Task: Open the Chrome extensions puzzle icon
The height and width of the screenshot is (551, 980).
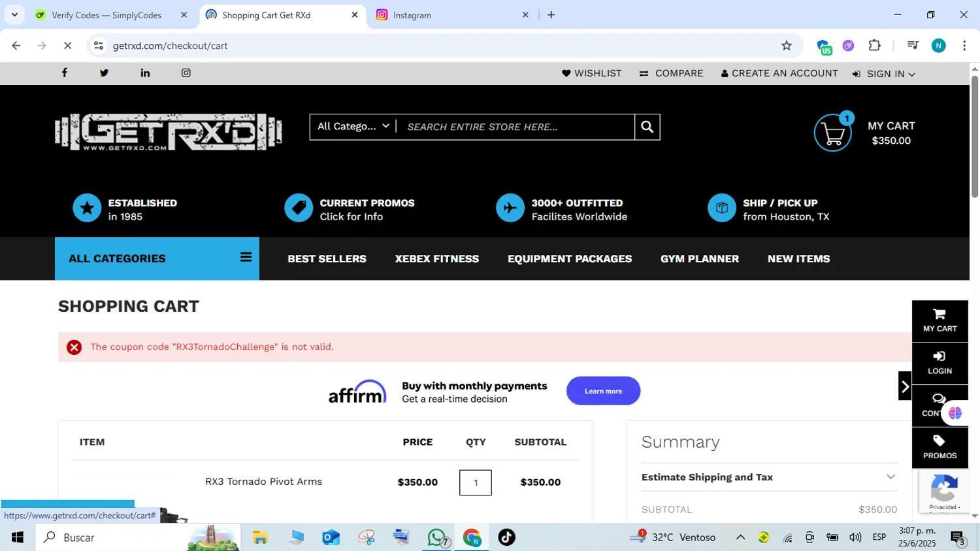Action: coord(874,46)
